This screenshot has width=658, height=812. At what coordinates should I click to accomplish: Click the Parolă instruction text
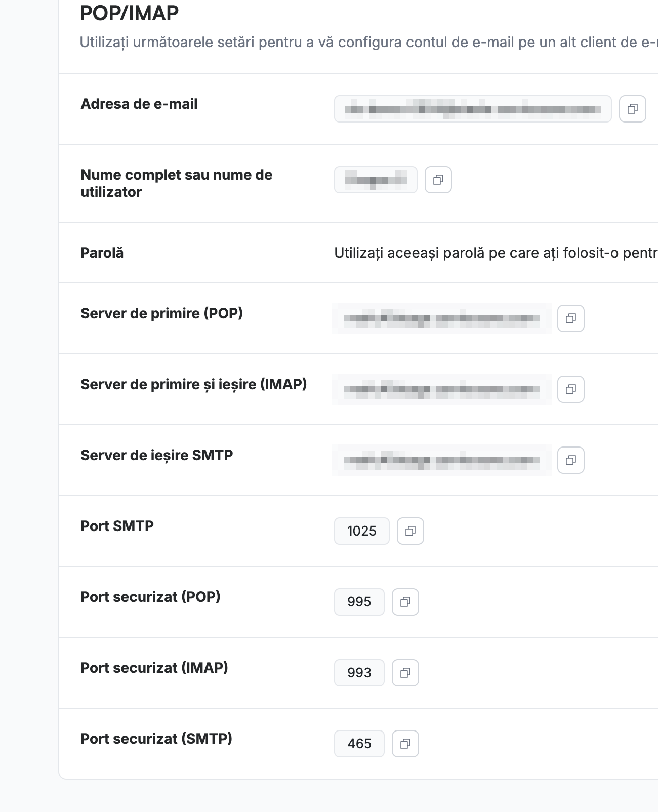point(496,253)
